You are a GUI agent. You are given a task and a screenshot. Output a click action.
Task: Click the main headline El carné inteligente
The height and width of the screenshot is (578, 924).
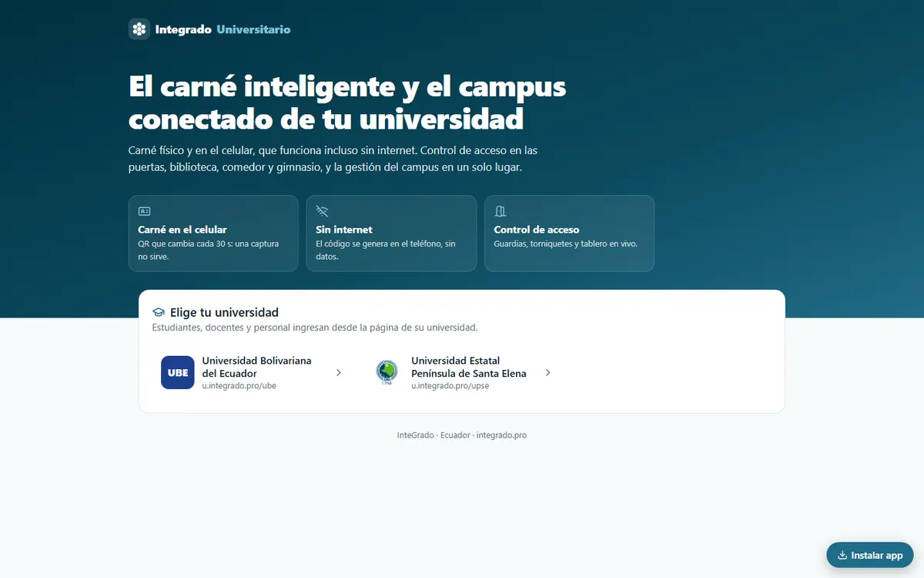[347, 103]
